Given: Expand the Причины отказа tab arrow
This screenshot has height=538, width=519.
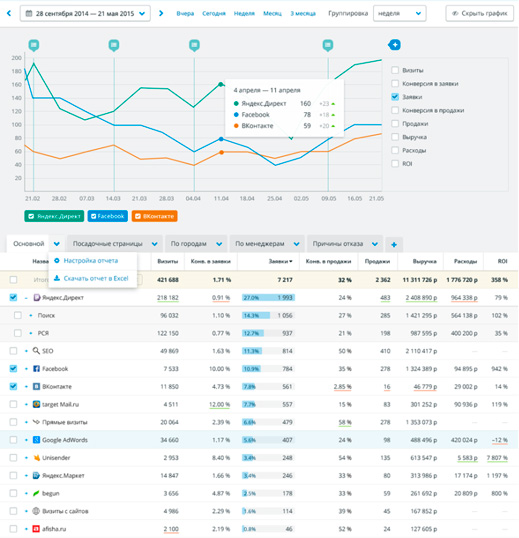Looking at the screenshot, I should tap(375, 244).
